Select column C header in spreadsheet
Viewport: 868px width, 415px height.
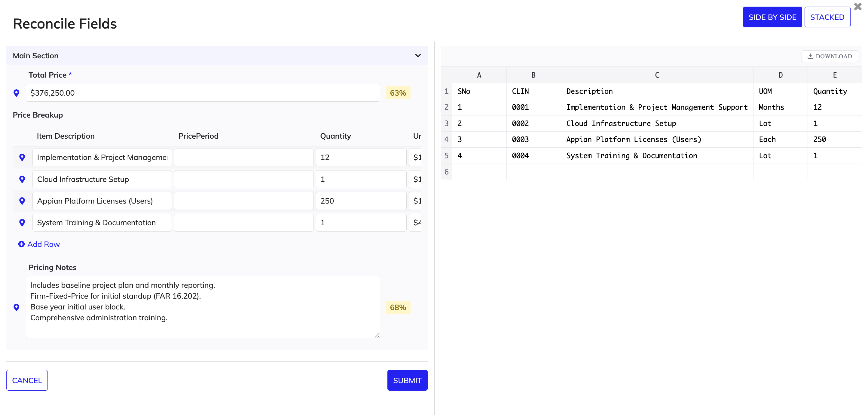click(x=657, y=75)
